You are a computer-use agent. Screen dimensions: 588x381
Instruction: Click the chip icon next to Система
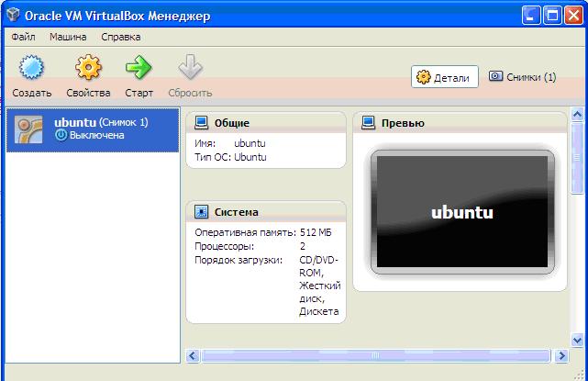pyautogui.click(x=202, y=212)
